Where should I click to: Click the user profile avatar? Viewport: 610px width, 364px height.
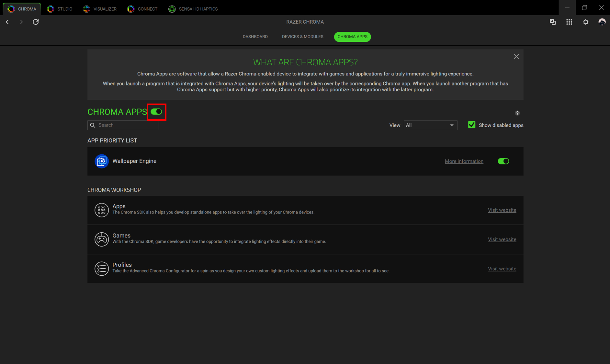tap(602, 22)
